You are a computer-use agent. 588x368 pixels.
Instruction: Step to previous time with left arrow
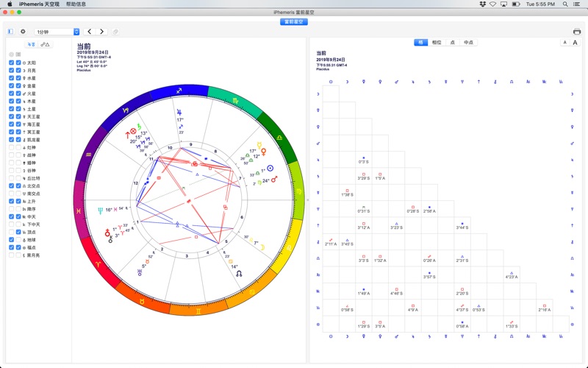[90, 32]
